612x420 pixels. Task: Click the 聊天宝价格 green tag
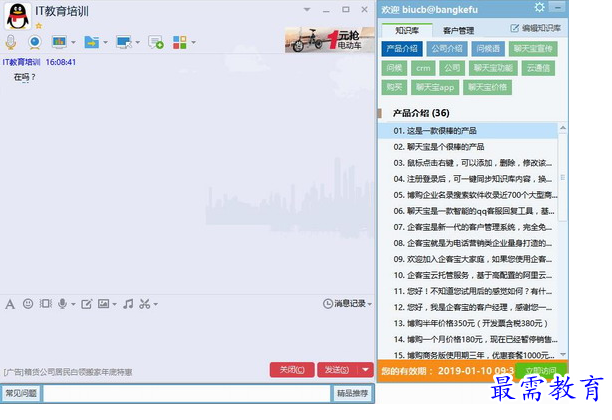pyautogui.click(x=487, y=87)
